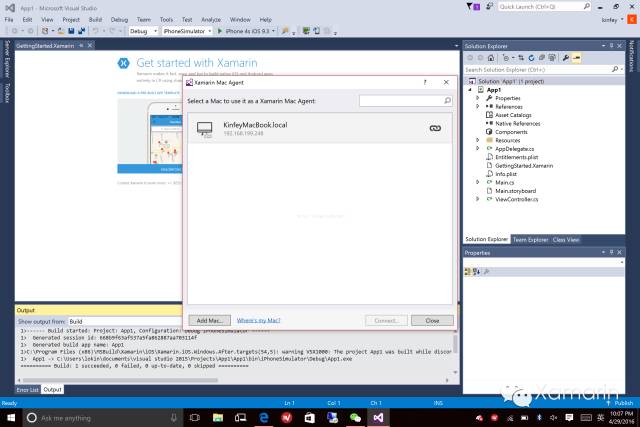This screenshot has width=640, height=427.
Task: Select the KinfeyMacBook.local entry
Action: point(320,128)
